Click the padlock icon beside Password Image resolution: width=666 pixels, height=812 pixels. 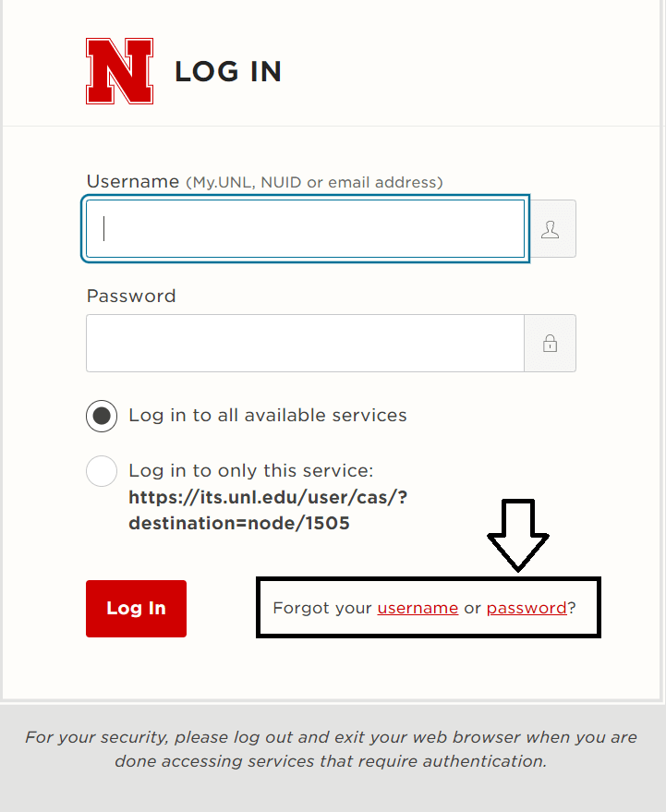click(x=550, y=344)
